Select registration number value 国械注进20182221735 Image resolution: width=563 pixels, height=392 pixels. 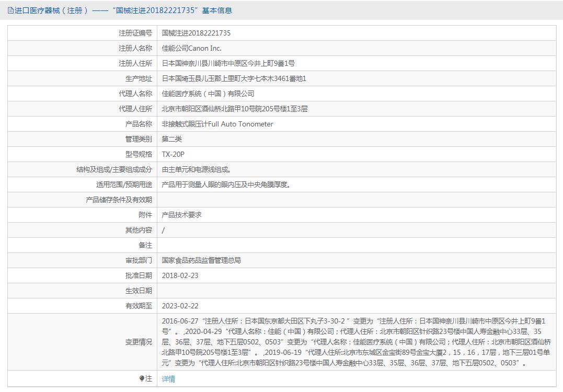pyautogui.click(x=196, y=33)
